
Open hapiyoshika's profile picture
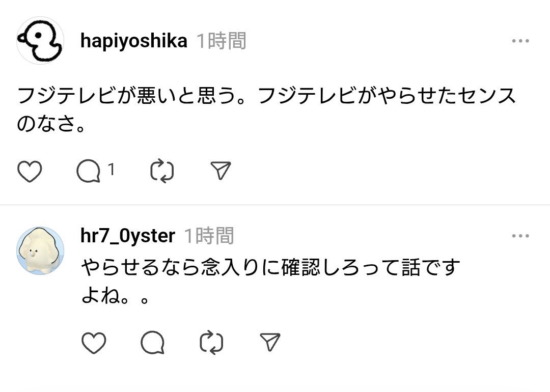coord(40,41)
